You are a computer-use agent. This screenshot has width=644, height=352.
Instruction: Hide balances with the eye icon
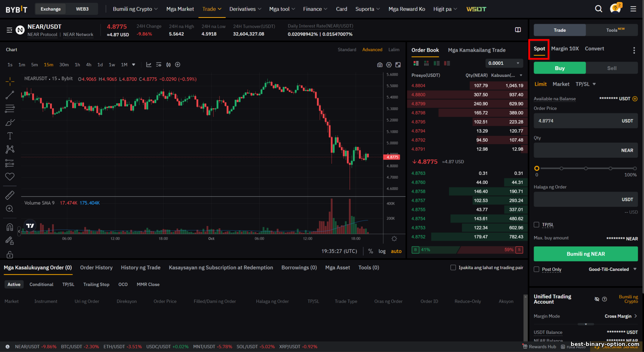[x=597, y=299]
